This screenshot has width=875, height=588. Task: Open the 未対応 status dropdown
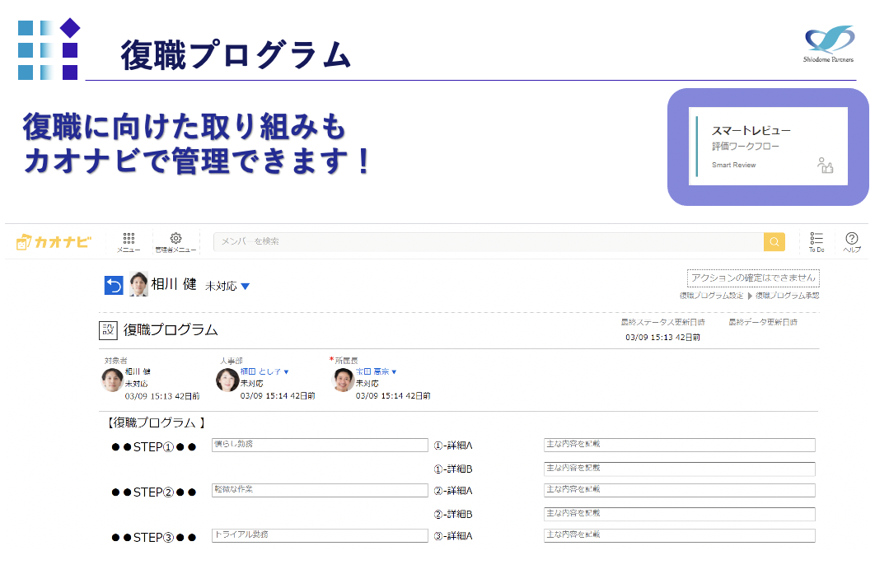pos(227,287)
